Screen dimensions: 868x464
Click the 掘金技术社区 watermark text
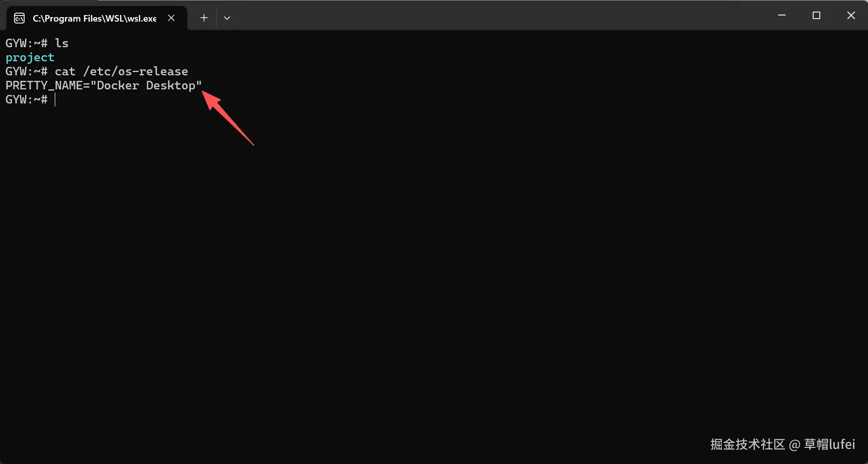pos(747,444)
